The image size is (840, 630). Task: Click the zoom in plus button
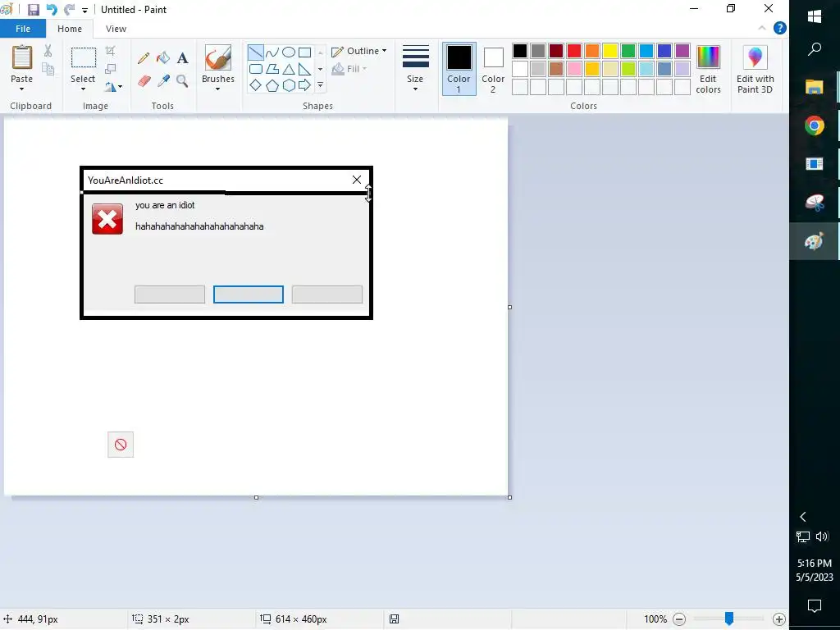point(779,619)
